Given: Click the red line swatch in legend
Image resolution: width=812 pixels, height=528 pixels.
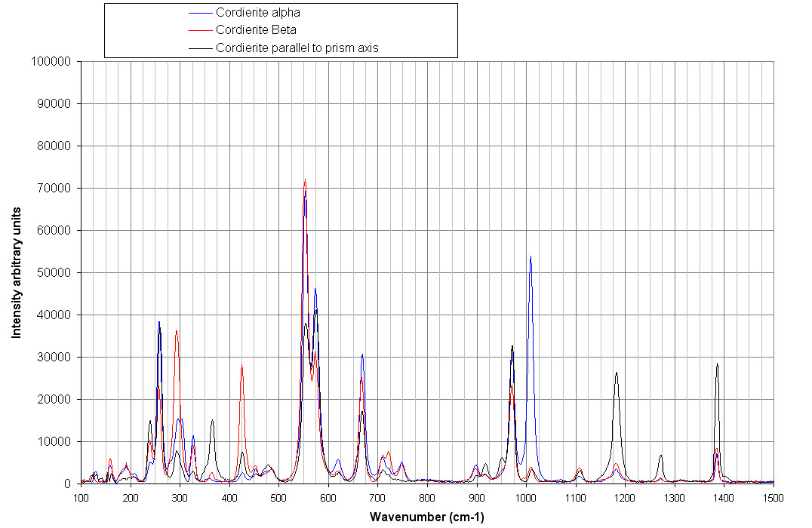Looking at the screenshot, I should (x=199, y=30).
